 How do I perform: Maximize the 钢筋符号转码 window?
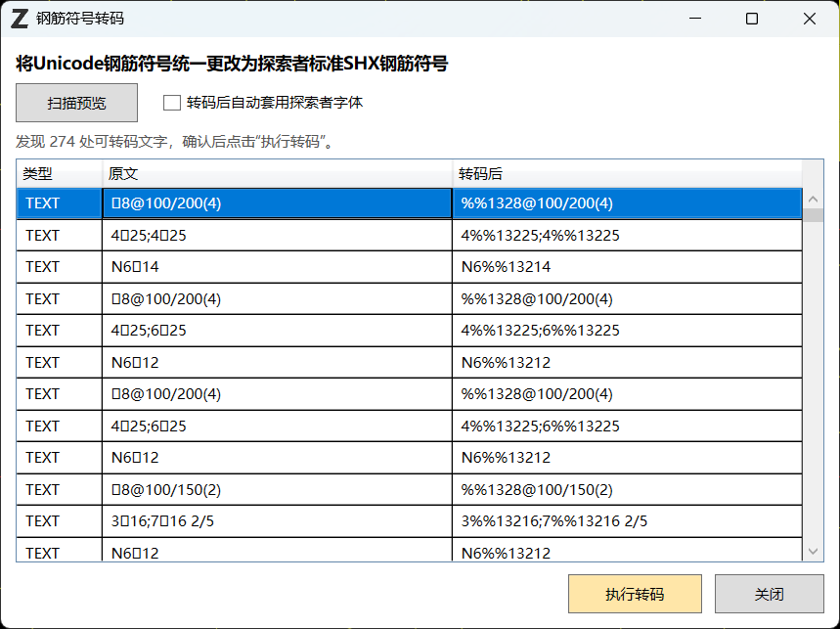(752, 19)
